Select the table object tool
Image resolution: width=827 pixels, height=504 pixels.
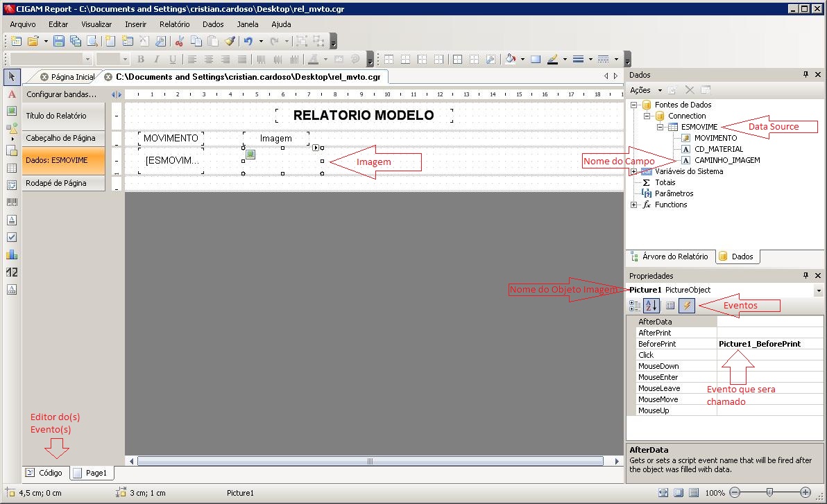[12, 168]
